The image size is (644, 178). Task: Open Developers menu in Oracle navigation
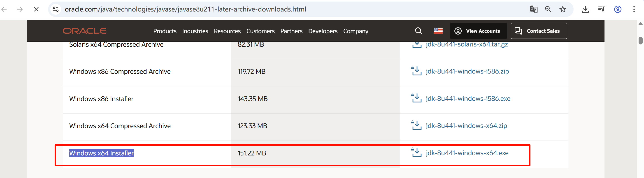click(323, 31)
